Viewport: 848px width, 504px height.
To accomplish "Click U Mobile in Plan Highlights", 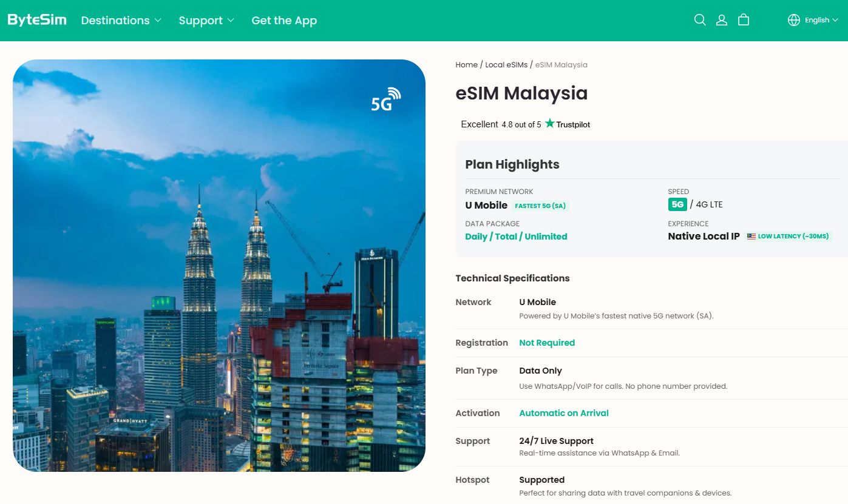I will pyautogui.click(x=486, y=205).
